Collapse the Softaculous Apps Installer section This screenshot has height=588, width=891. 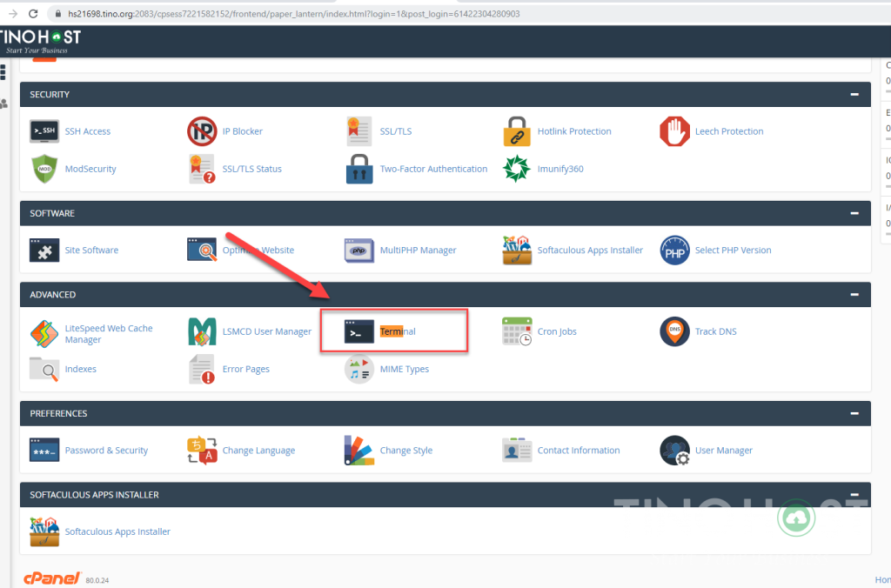[854, 494]
